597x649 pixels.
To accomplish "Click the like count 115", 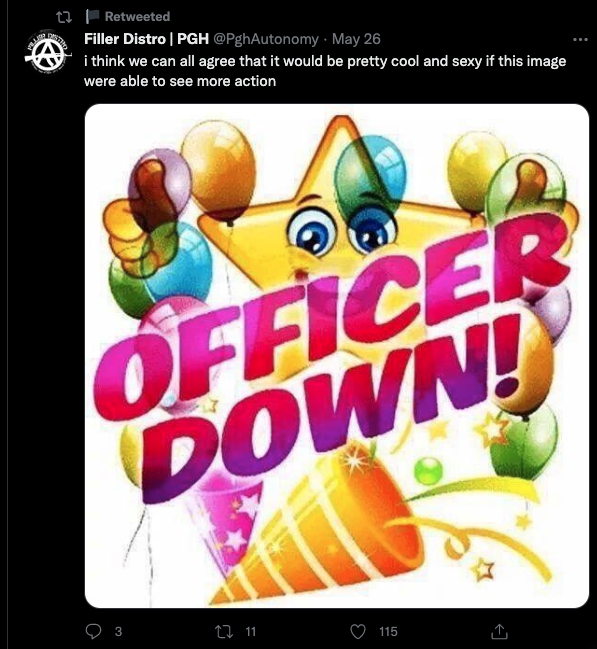I will 388,631.
